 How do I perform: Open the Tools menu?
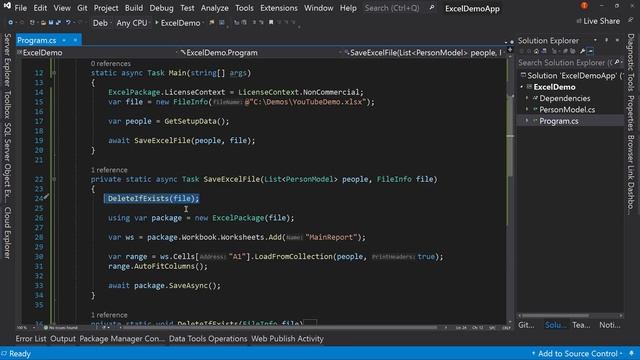(x=244, y=8)
